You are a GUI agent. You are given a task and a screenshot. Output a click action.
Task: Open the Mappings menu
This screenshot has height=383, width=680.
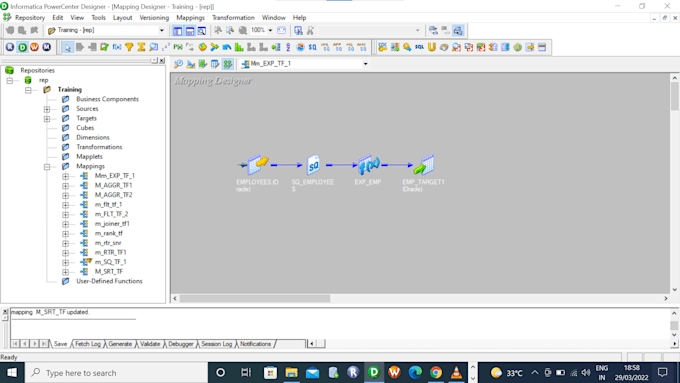pos(190,18)
